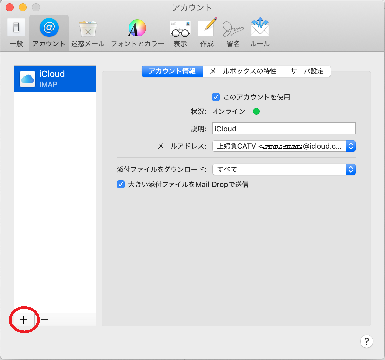Open the Fonts & Colors pane
Viewport: 385px width, 360px height.
(137, 33)
